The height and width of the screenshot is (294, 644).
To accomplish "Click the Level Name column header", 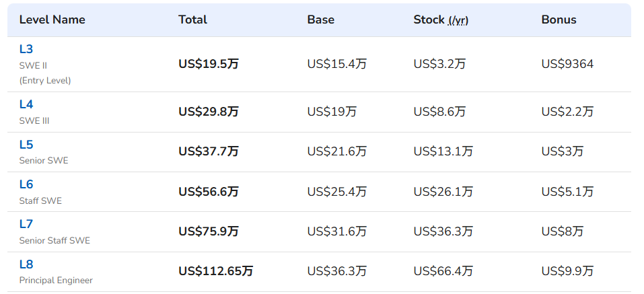I will click(52, 20).
